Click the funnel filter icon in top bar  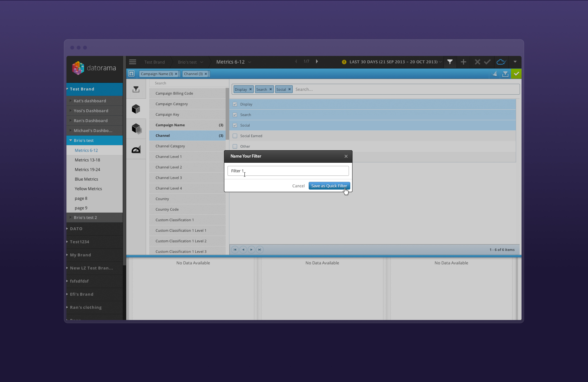450,62
